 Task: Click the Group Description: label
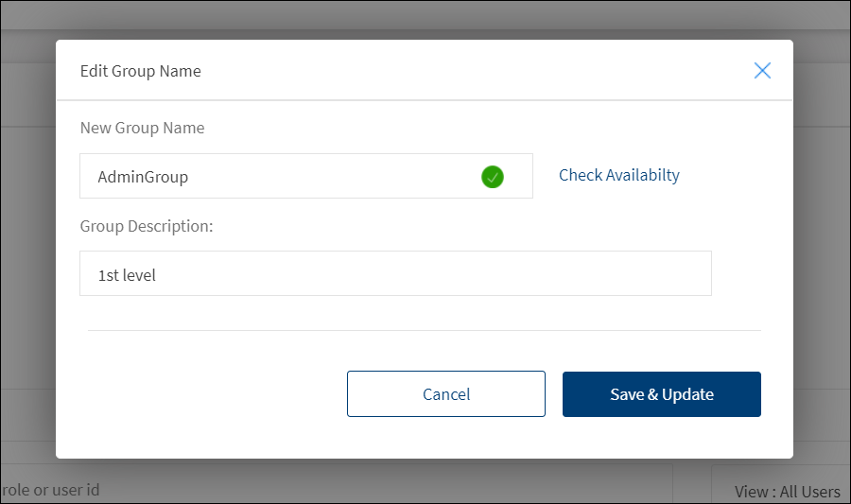[x=147, y=227]
